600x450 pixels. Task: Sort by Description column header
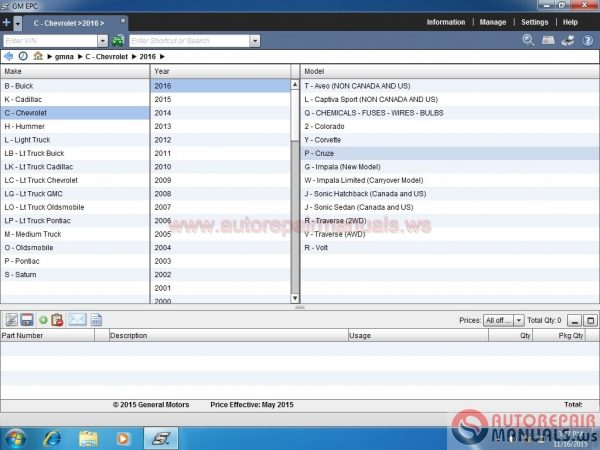pos(228,336)
